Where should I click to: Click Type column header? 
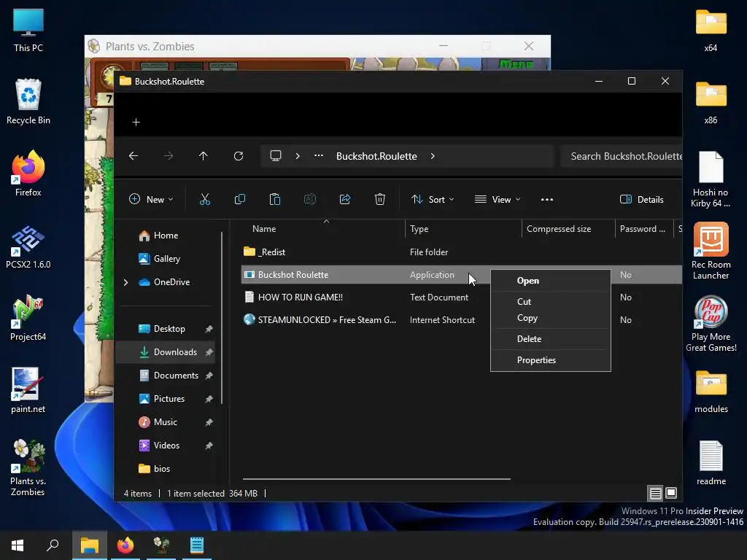click(463, 229)
